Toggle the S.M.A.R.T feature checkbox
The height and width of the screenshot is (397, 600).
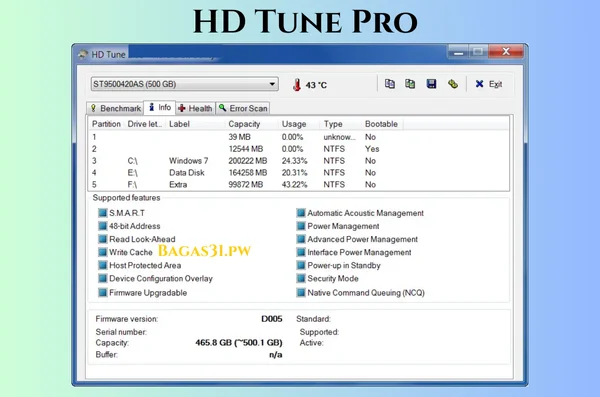tap(103, 213)
